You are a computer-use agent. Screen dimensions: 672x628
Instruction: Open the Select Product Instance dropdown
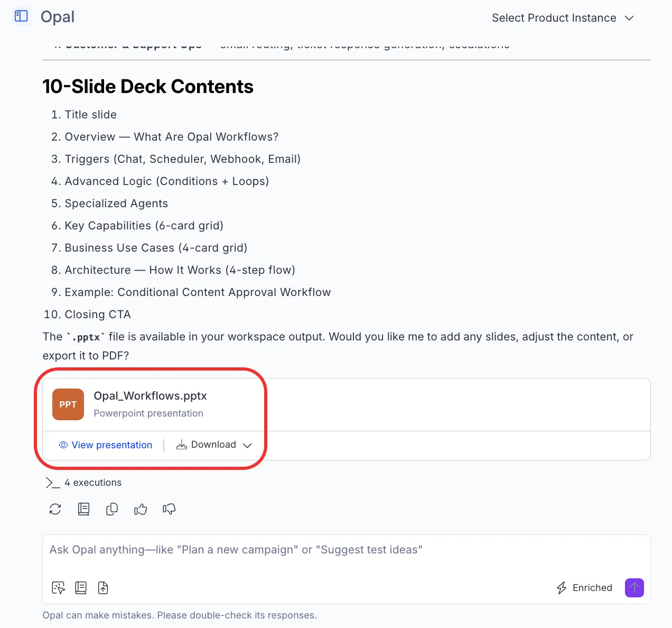point(563,18)
